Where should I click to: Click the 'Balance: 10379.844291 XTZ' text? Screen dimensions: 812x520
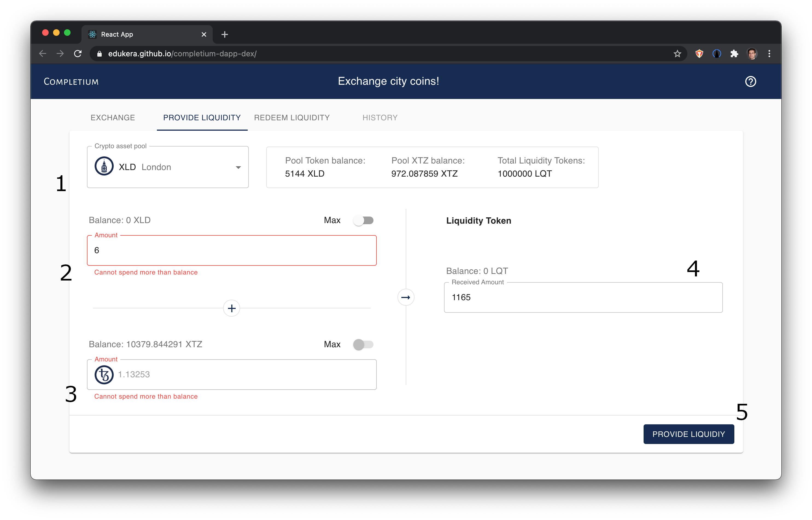[145, 344]
